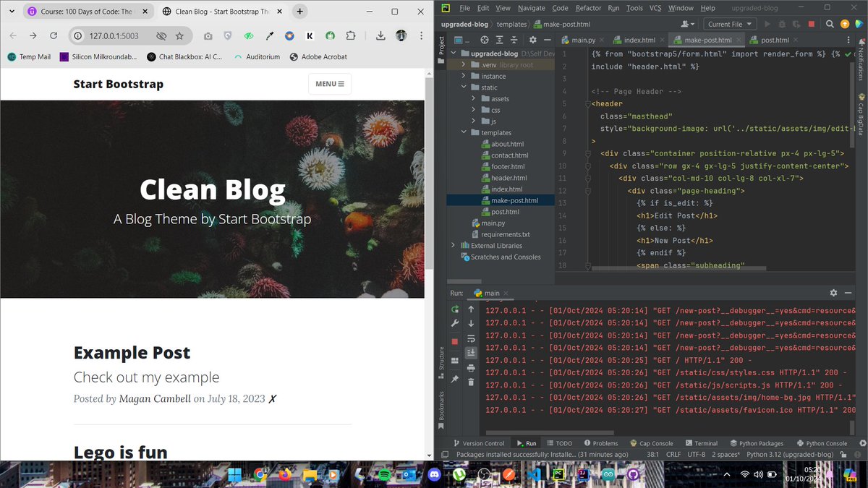Select footer.html in project tree
The image size is (868, 488).
click(508, 166)
